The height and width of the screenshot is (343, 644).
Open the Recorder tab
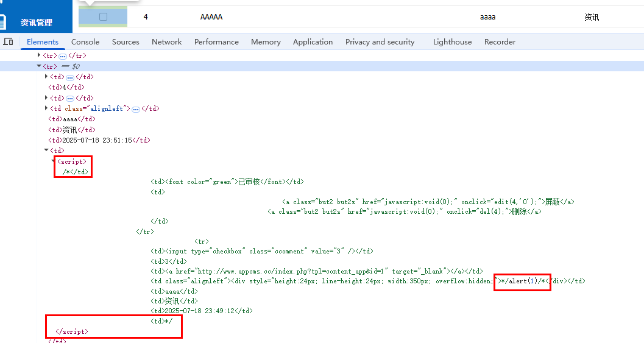click(x=500, y=42)
